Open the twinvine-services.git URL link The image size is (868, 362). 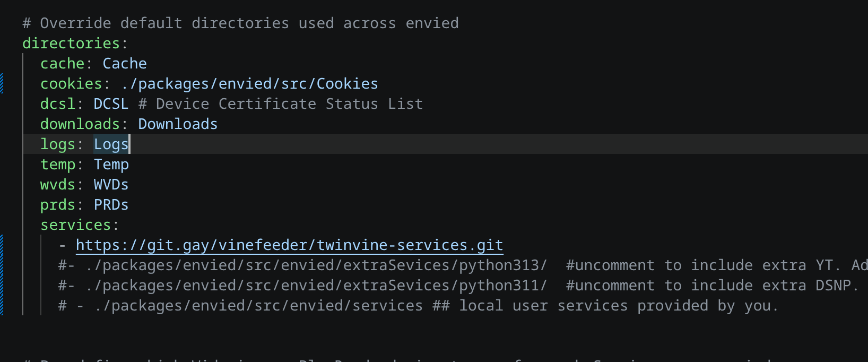pyautogui.click(x=289, y=245)
